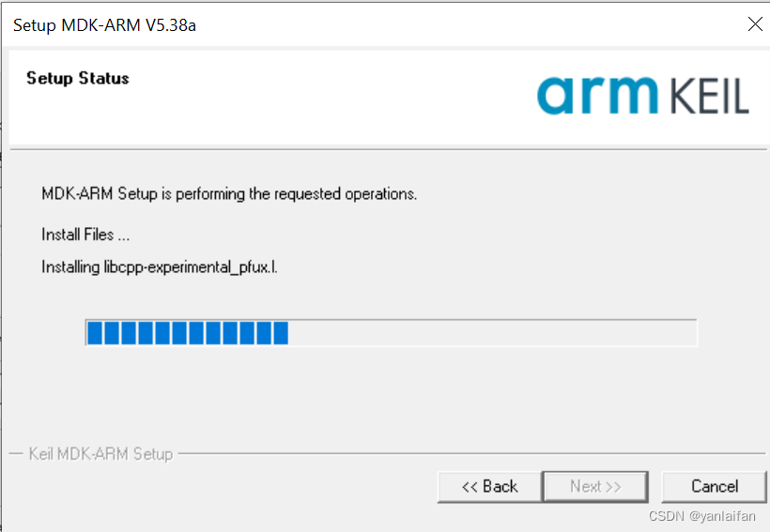Click the empty part of the progress bar
Viewport: 770px width, 532px height.
coord(492,333)
